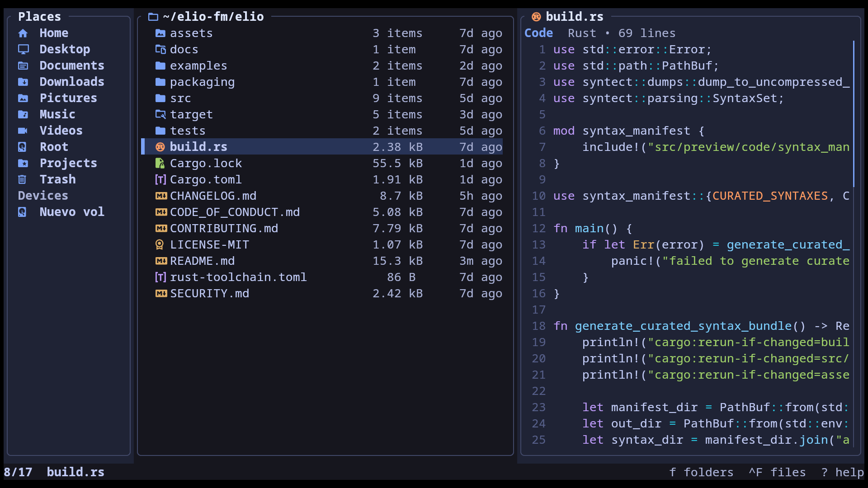Select the Cargo.lock file name
Image resolution: width=868 pixels, height=488 pixels.
(206, 164)
